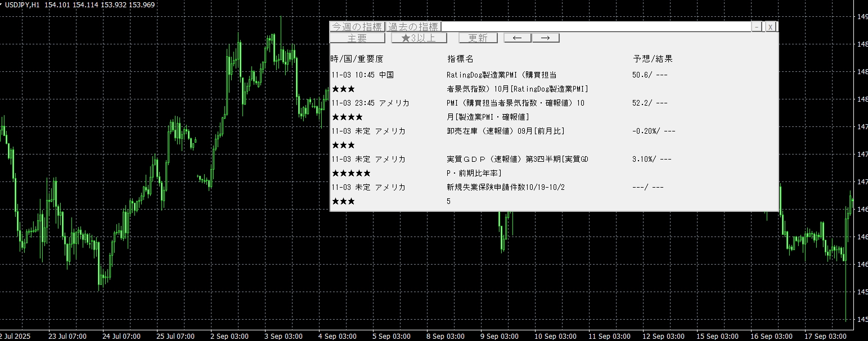The image size is (868, 341).
Task: Show only ★3以上 indicators
Action: (x=419, y=38)
